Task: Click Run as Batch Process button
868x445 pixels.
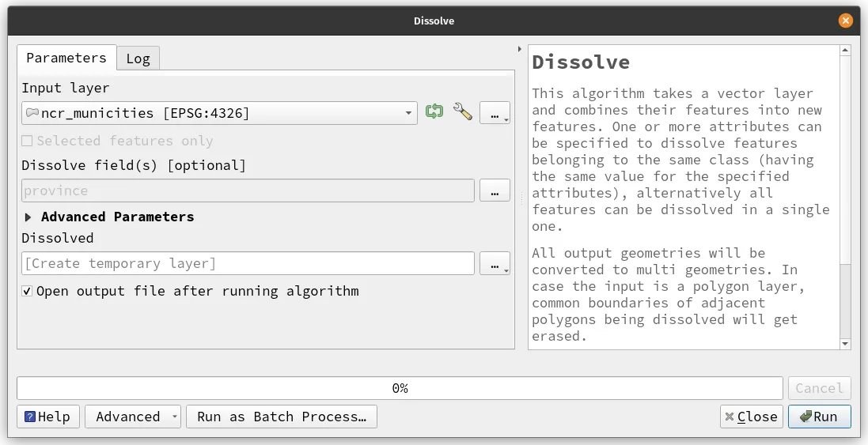Action: point(282,417)
